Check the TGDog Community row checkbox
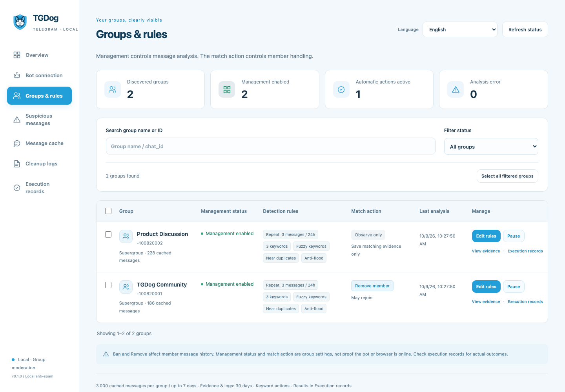565x392 pixels. (108, 285)
